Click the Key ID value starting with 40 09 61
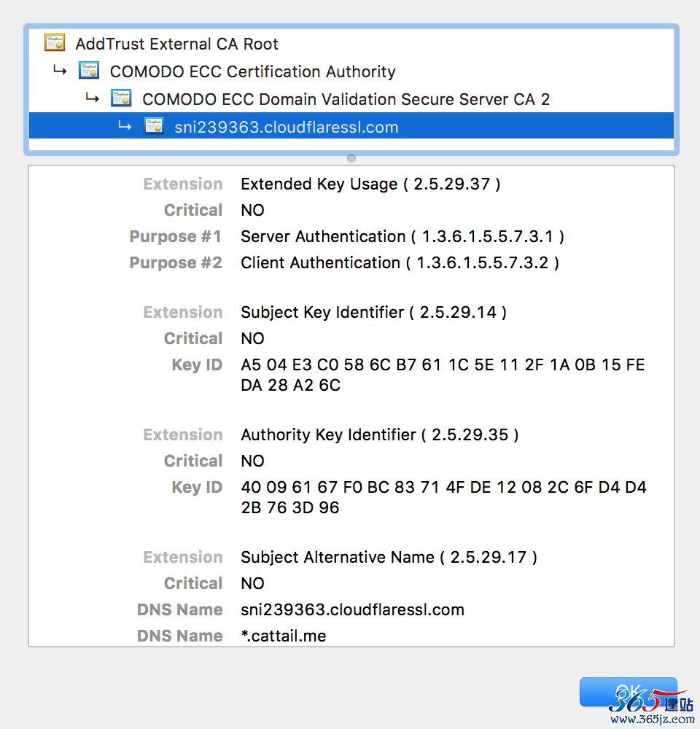The image size is (700, 729). [x=444, y=497]
